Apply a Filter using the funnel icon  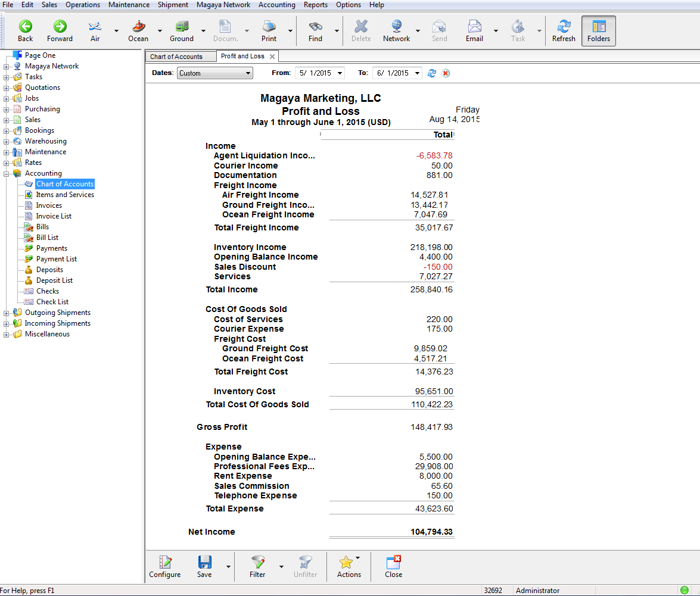[257, 567]
